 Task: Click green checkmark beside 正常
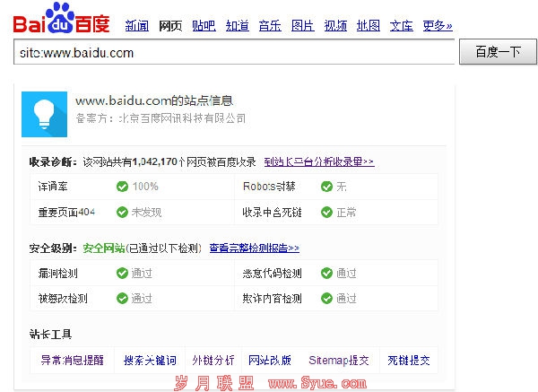(326, 212)
